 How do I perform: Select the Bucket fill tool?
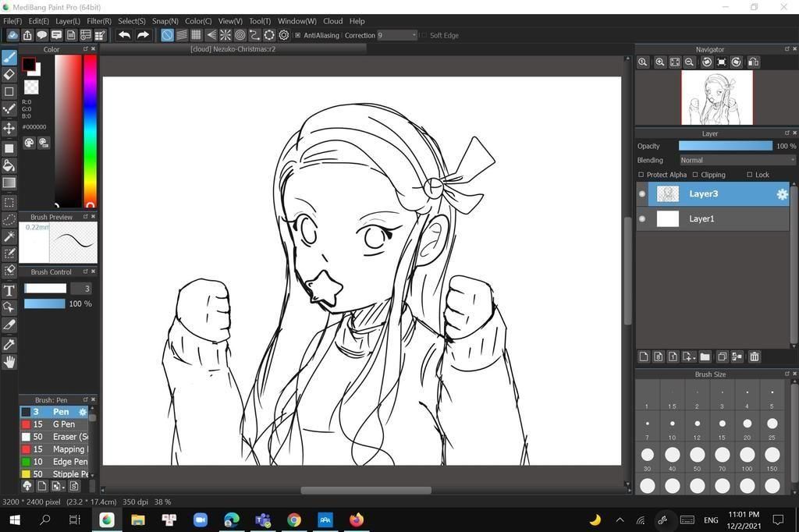[9, 165]
